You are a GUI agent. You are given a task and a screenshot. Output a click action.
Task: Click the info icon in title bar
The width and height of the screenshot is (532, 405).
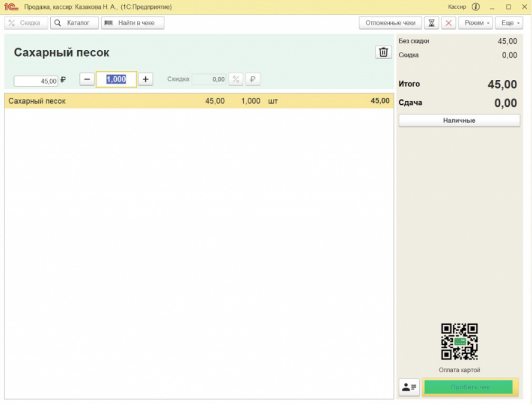pyautogui.click(x=475, y=7)
